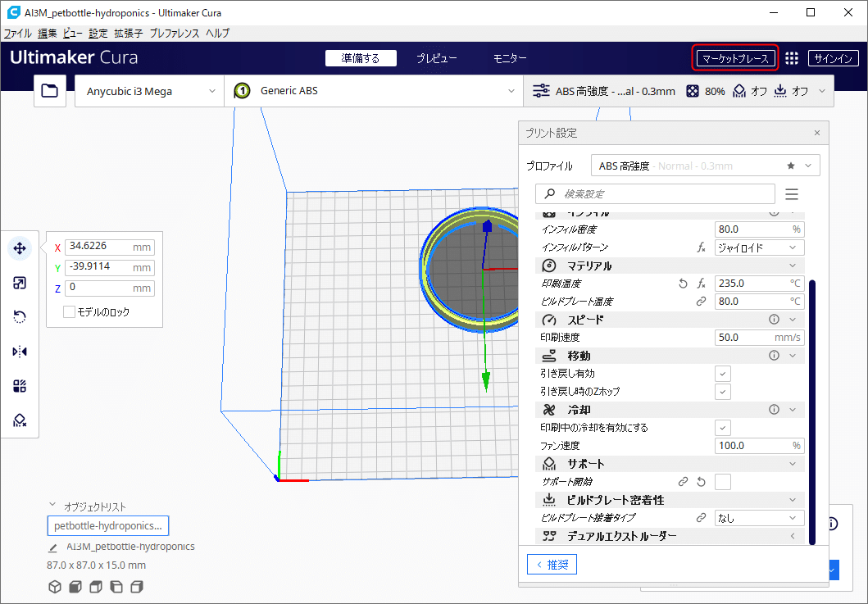Click info icon on 移動 section
868x604 pixels.
[774, 356]
